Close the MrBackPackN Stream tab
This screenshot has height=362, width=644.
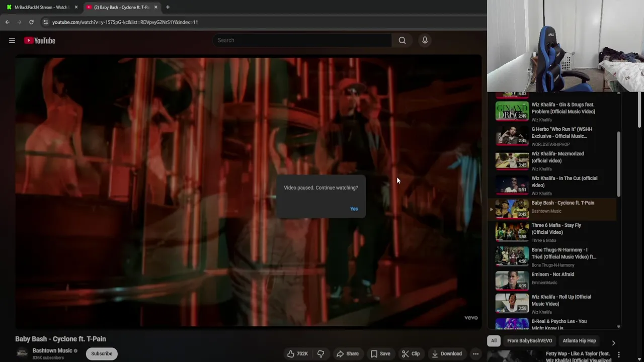76,7
